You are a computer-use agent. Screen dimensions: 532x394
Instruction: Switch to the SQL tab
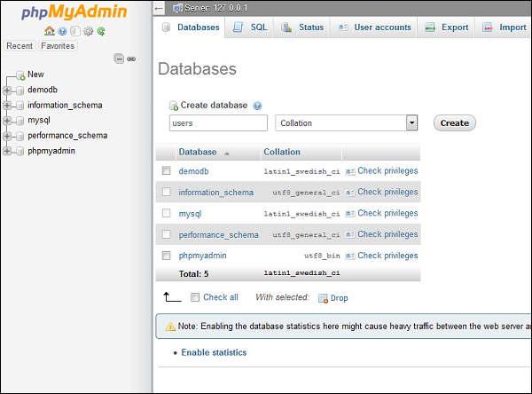(x=249, y=28)
